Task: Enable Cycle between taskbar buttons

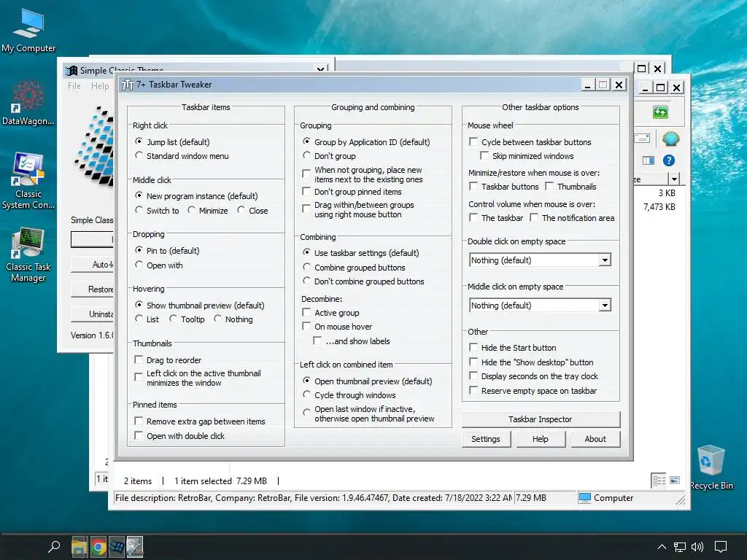Action: click(x=473, y=141)
